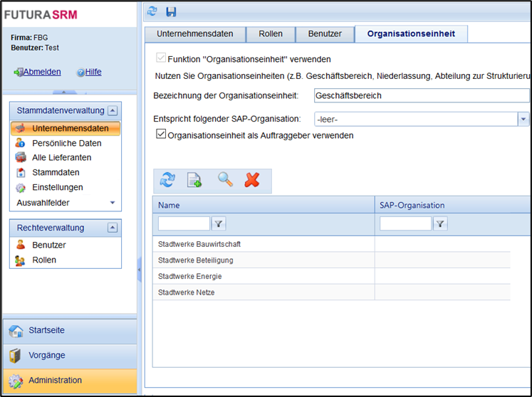Delete entry with red X icon

[252, 180]
